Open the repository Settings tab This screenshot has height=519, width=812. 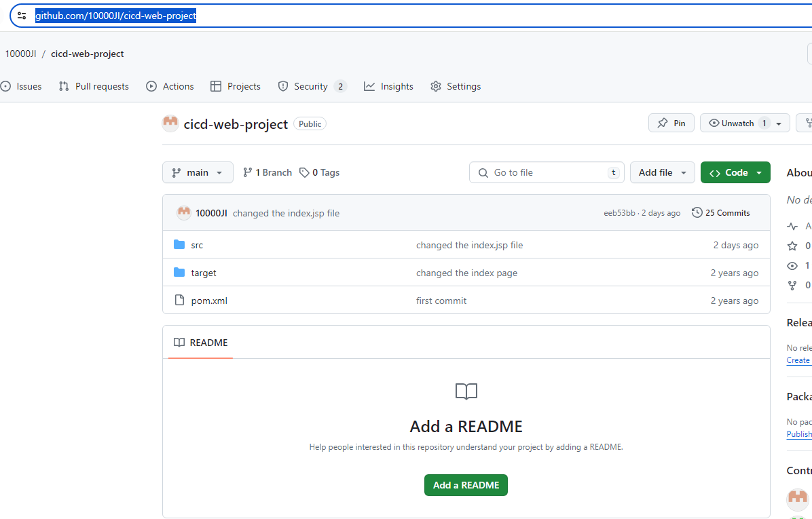456,86
